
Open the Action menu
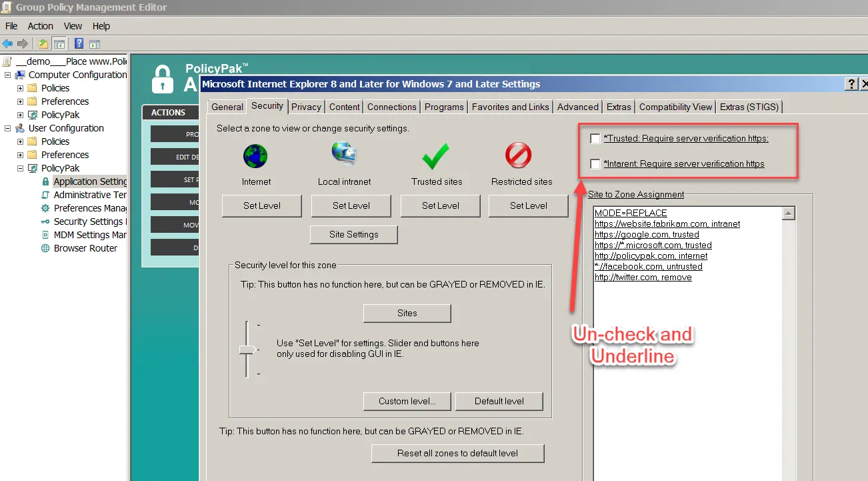pyautogui.click(x=40, y=26)
